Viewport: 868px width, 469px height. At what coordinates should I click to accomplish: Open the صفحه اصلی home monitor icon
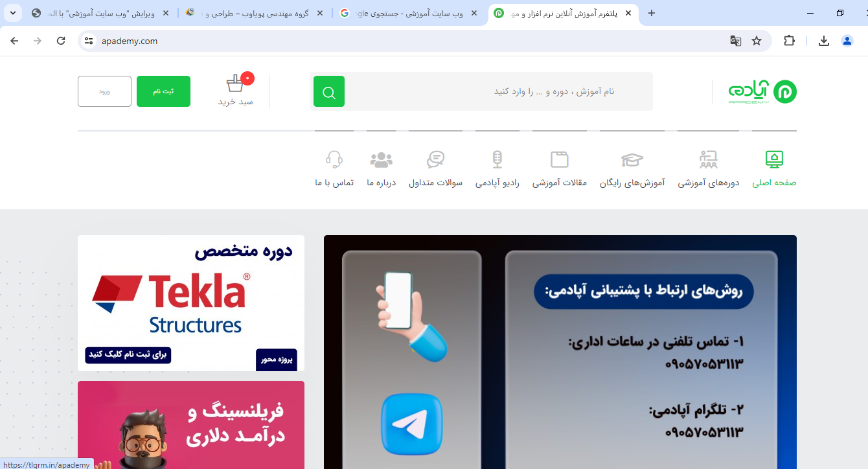(x=774, y=159)
